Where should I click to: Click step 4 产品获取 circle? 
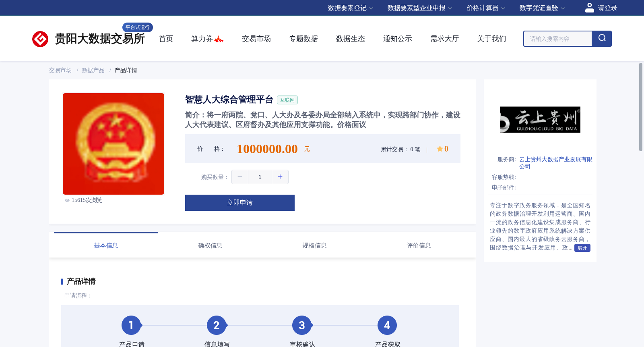[387, 325]
